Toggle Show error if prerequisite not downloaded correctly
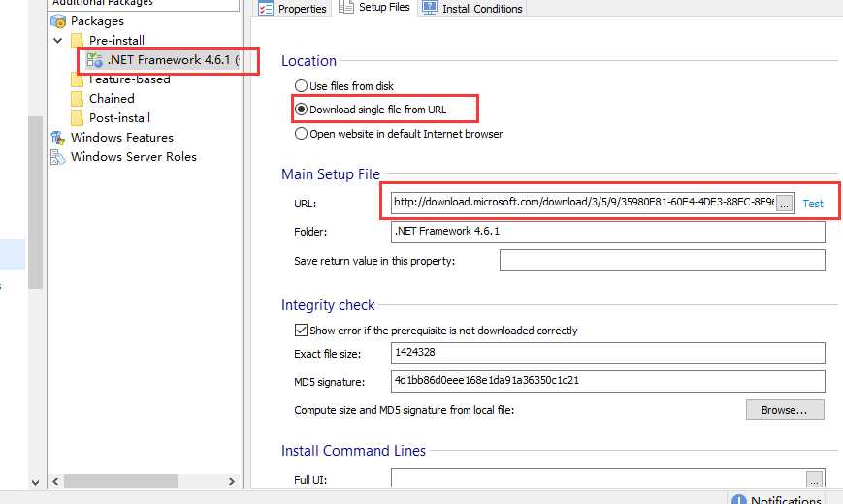Viewport: 843px width, 504px height. coord(301,330)
